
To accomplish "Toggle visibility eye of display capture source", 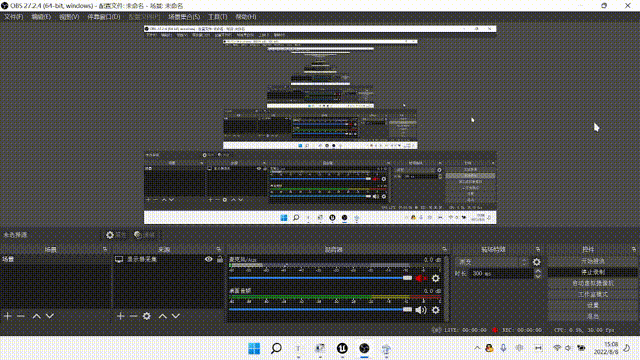I will tap(209, 259).
